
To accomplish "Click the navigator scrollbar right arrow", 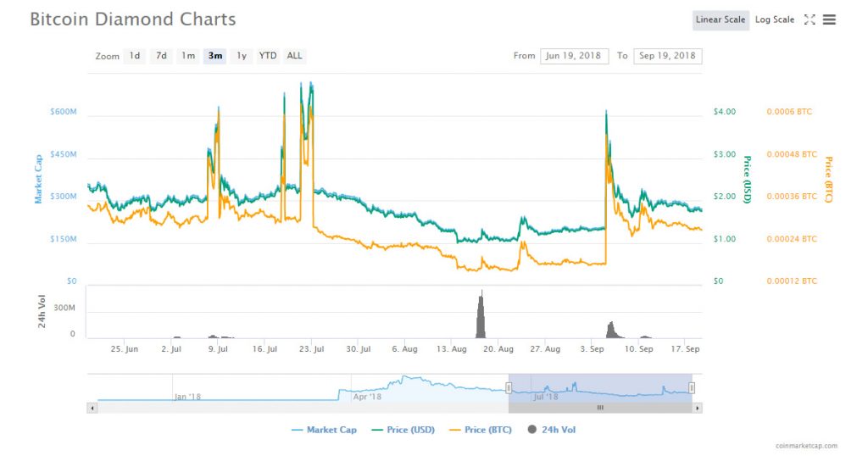I will point(698,408).
